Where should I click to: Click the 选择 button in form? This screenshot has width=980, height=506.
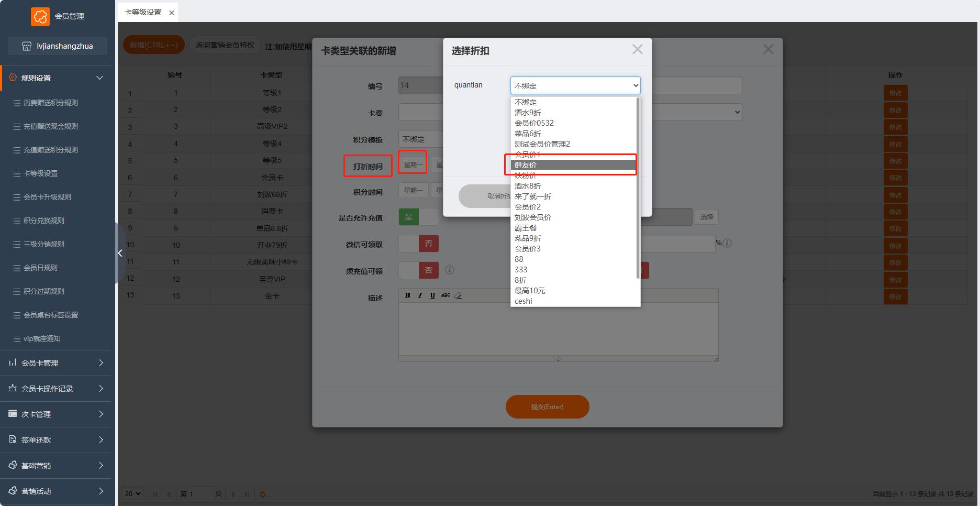706,217
